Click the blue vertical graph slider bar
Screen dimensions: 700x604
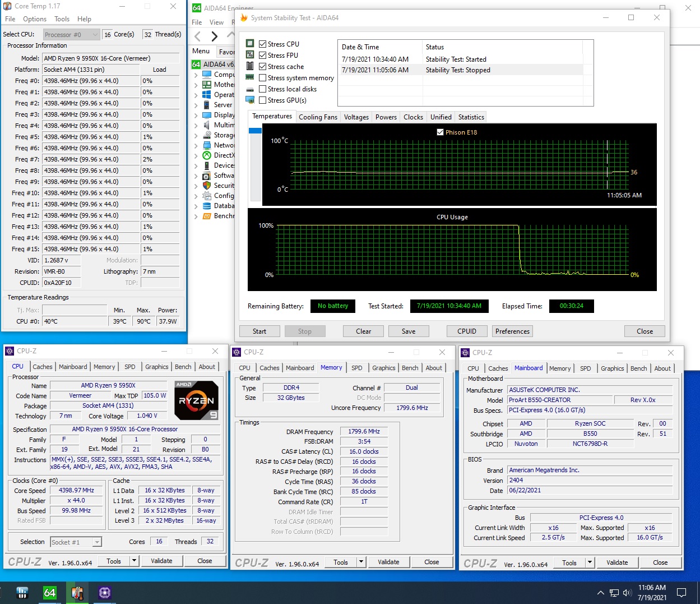click(255, 131)
